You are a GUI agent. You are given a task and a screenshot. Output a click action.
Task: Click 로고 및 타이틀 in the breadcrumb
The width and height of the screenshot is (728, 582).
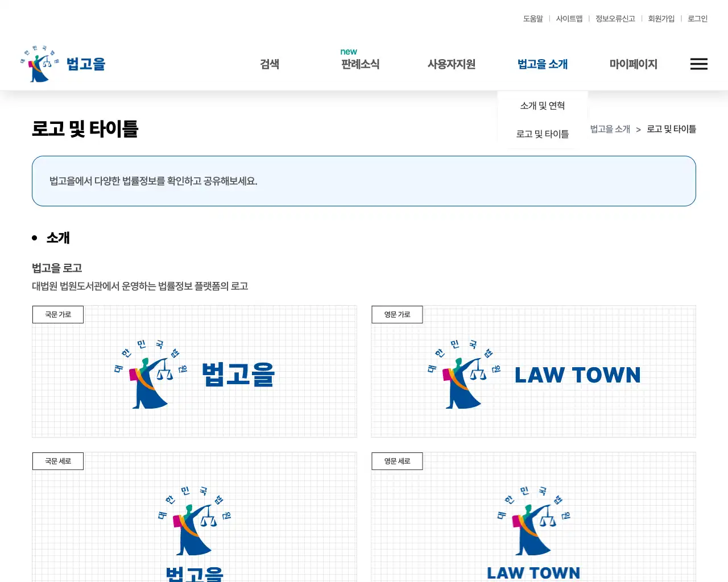(672, 129)
